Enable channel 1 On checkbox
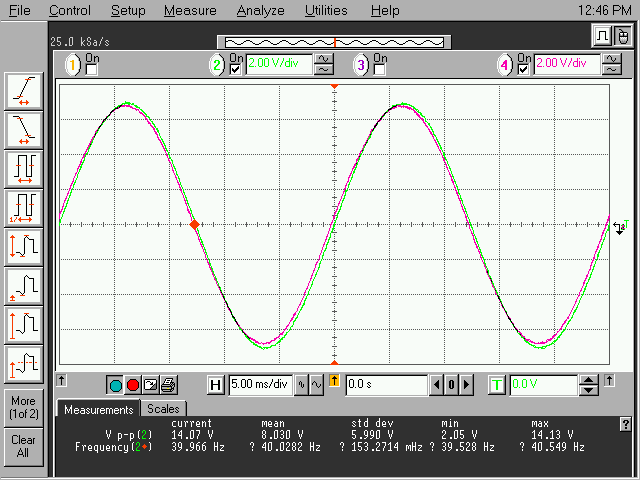Screen dimensions: 640x480 pyautogui.click(x=91, y=69)
